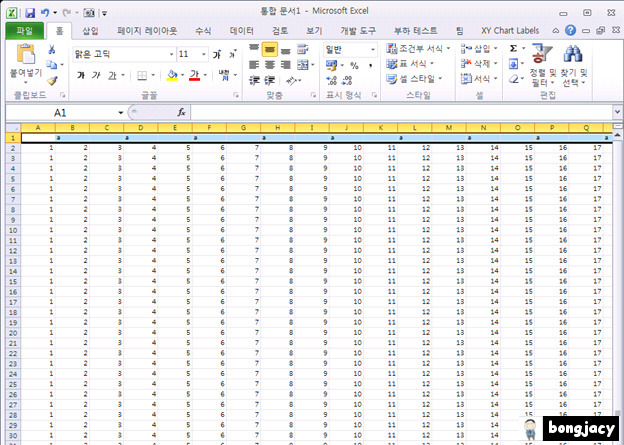Toggle underline formatting 가
624x445 pixels.
point(112,75)
